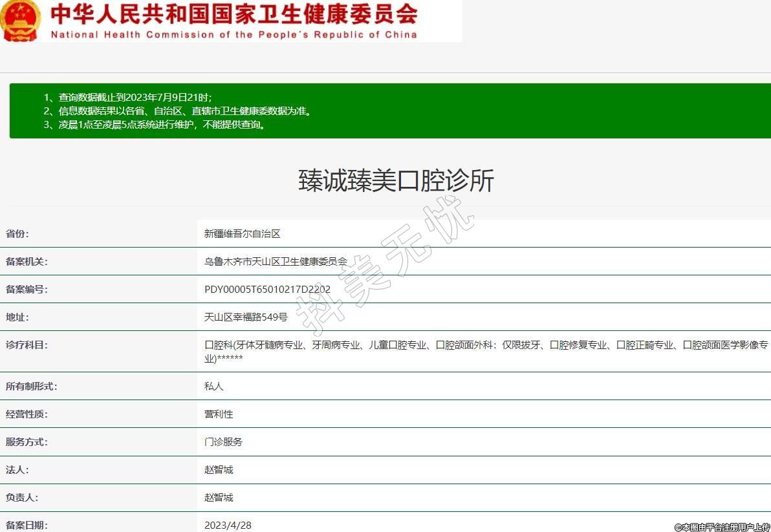This screenshot has height=532, width=771.
Task: Click the 负责人 row name 赵智城
Action: [x=218, y=498]
